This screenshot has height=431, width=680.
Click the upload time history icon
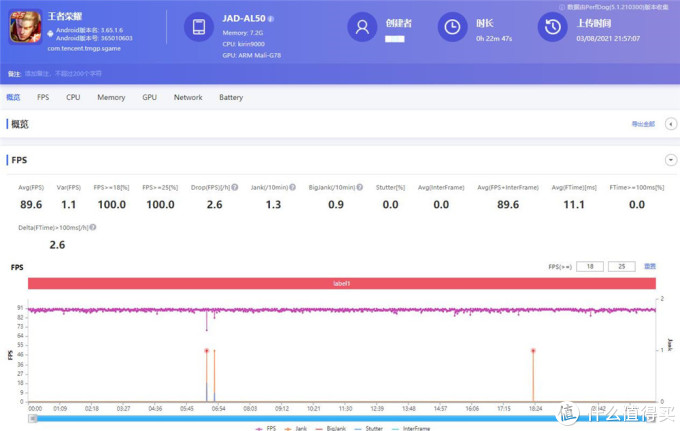coord(552,27)
